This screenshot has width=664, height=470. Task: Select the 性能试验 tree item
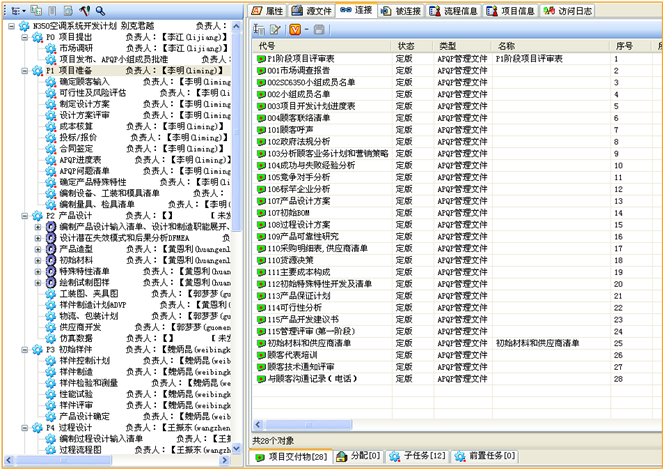point(76,394)
